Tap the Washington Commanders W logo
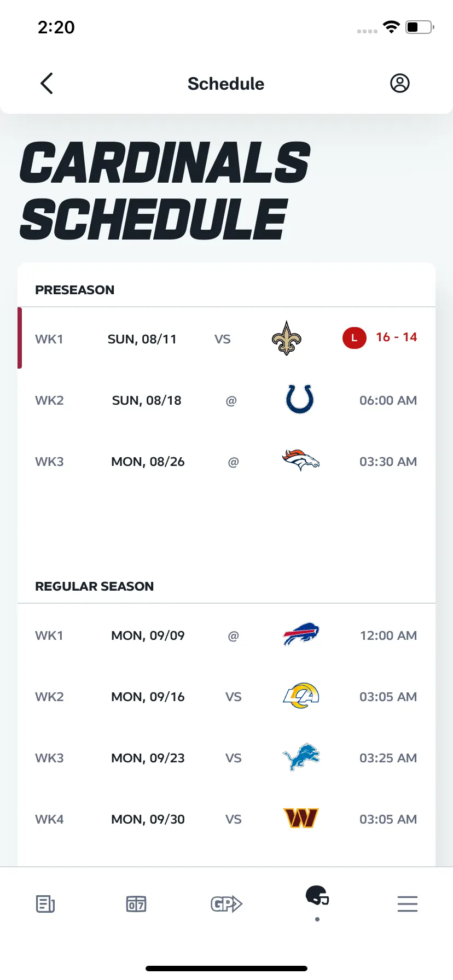The width and height of the screenshot is (453, 980). click(301, 818)
